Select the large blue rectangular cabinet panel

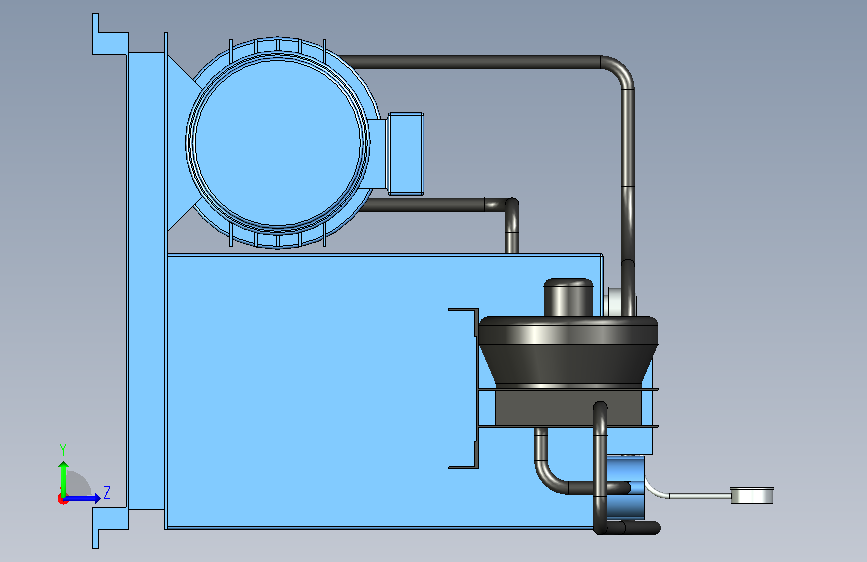coord(321,390)
